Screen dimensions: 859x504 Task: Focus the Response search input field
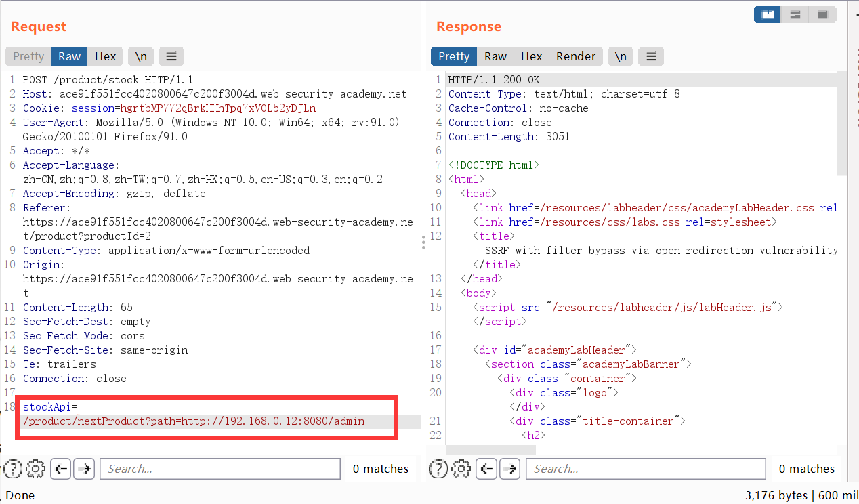pyautogui.click(x=646, y=469)
